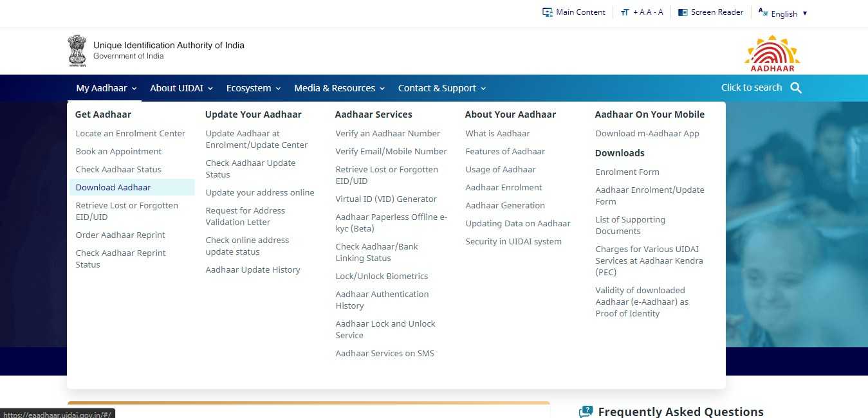Open Update your address online
The height and width of the screenshot is (418, 868).
(x=260, y=192)
